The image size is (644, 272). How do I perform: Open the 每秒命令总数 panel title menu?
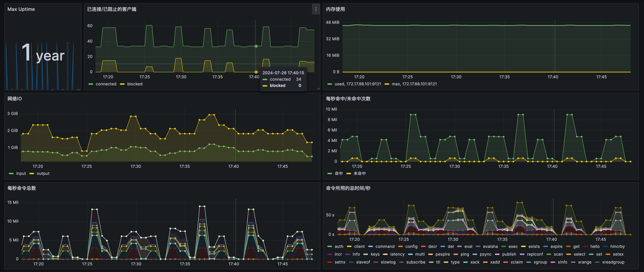click(x=22, y=188)
